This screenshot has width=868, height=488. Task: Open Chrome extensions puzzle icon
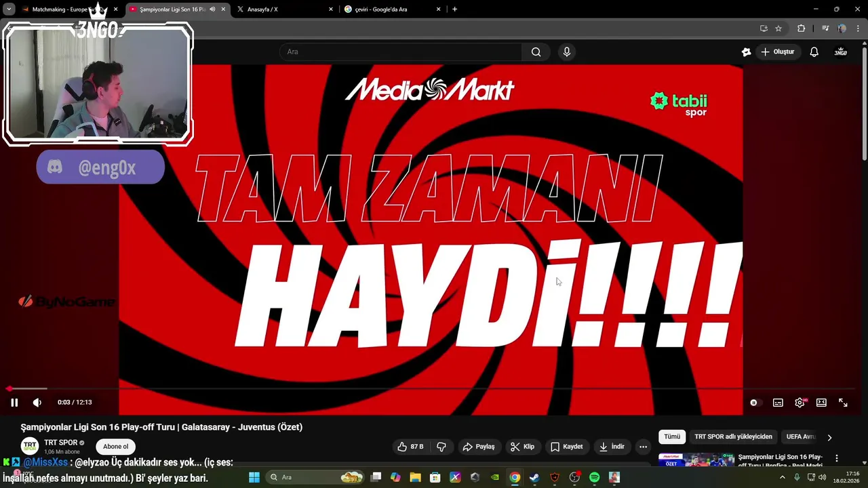(801, 28)
